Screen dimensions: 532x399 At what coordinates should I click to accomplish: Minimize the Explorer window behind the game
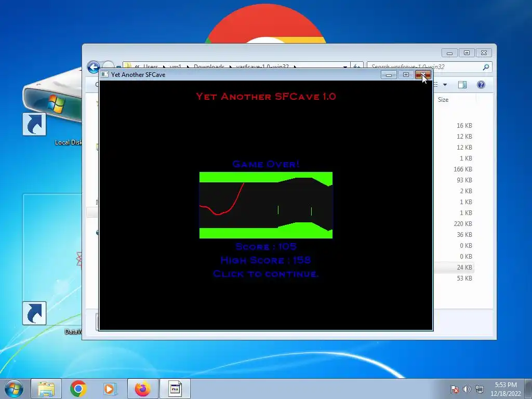(x=449, y=53)
